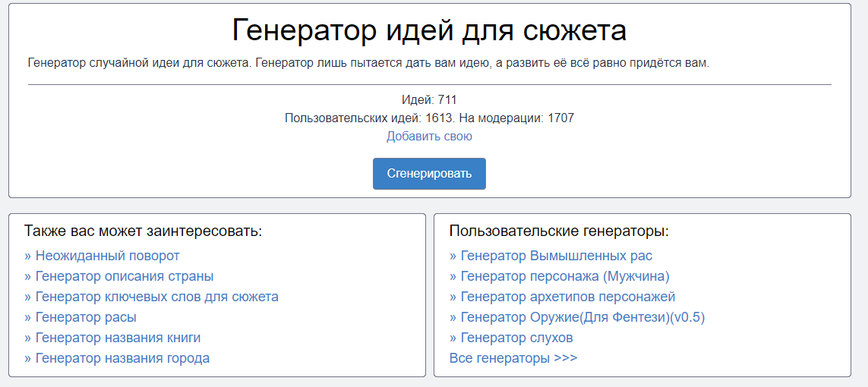Expand the Все генераторы >>> list link
Screen dimensions: 868x387
(x=513, y=358)
